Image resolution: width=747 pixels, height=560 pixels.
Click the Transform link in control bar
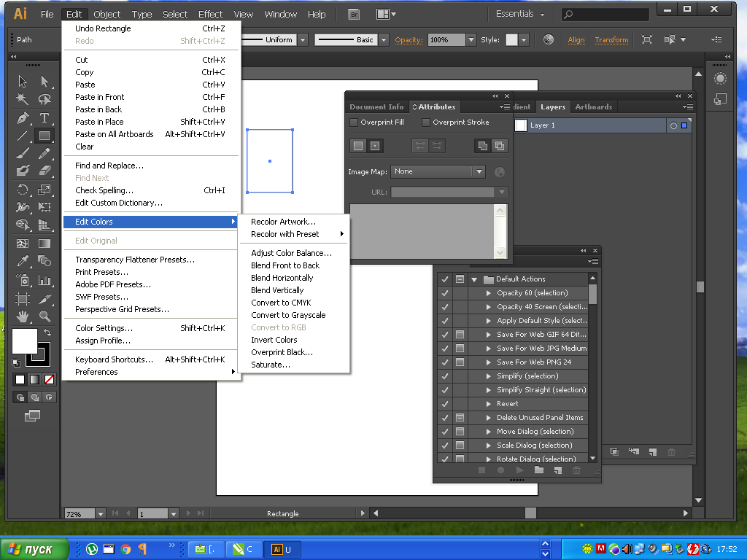[611, 40]
